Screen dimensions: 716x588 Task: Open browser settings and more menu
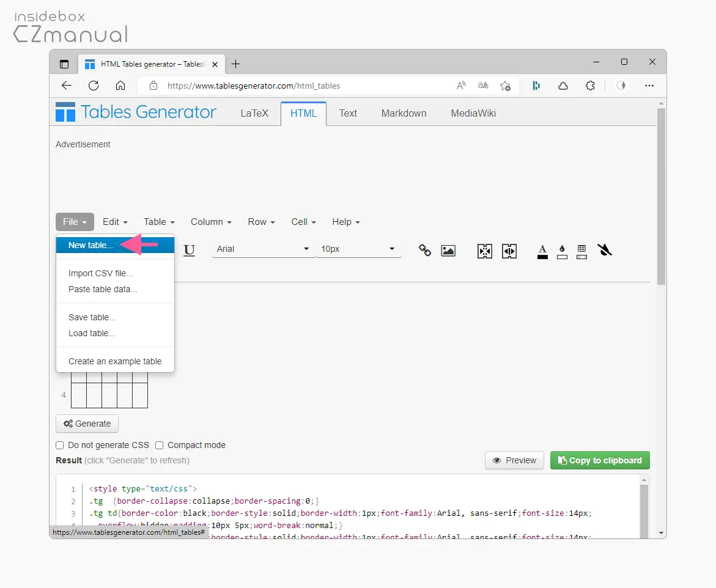[x=649, y=86]
